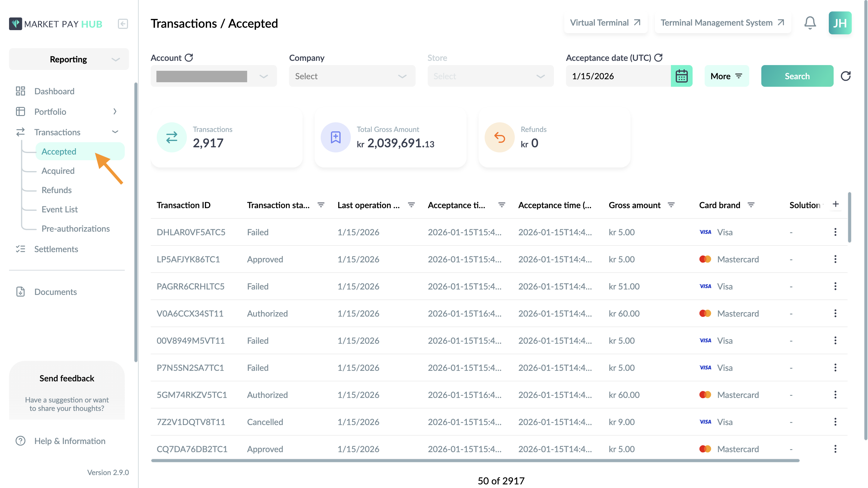Viewport: 868px width, 488px height.
Task: Open row actions for 00V8949M5VT11
Action: [835, 340]
